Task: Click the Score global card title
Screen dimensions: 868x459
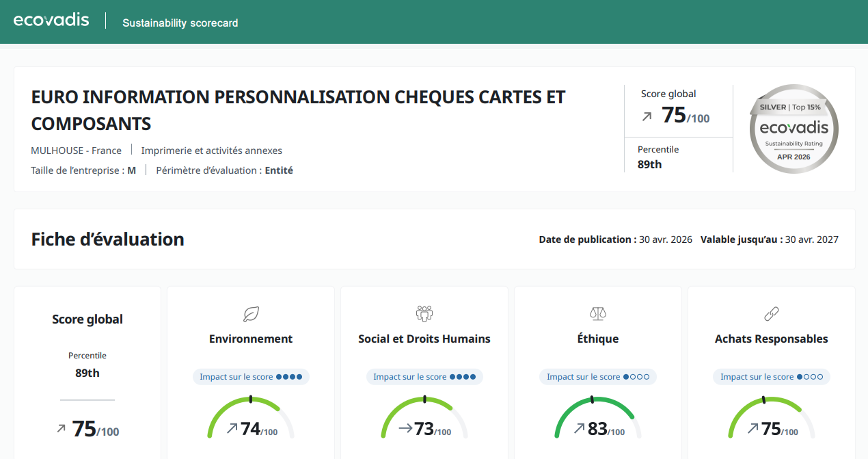Action: (87, 319)
